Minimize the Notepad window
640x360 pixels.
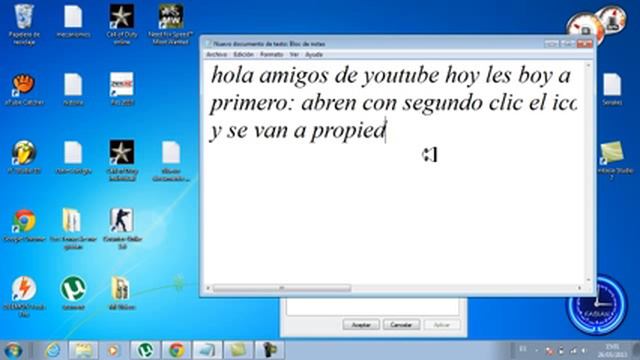[551, 43]
